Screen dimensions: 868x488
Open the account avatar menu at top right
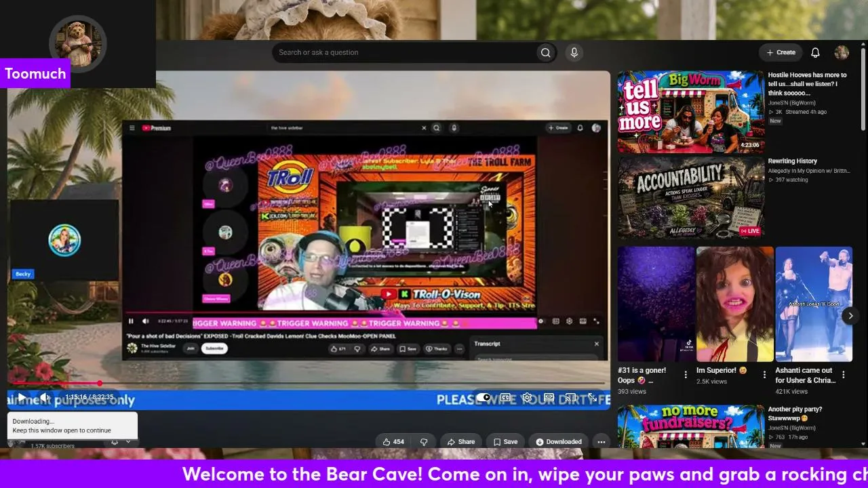point(842,53)
